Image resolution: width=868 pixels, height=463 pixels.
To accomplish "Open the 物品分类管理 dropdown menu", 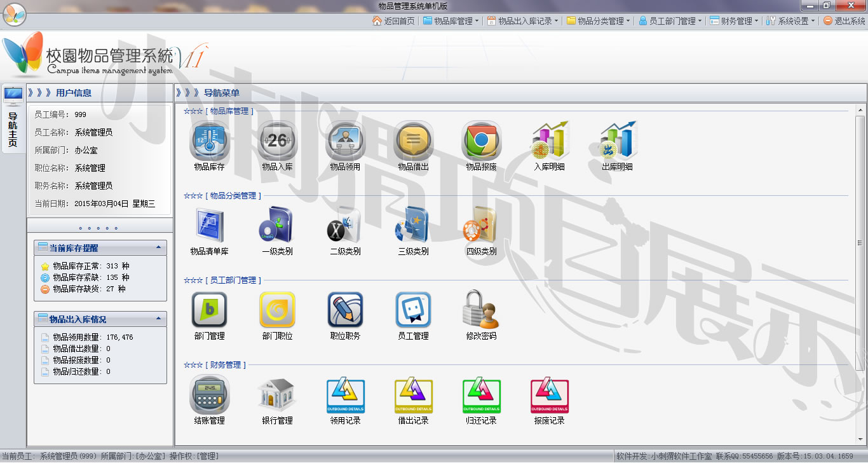I will click(x=598, y=21).
